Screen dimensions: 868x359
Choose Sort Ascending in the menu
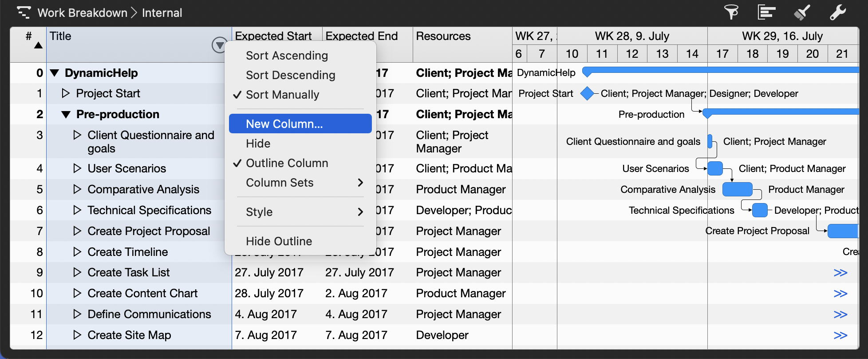coord(287,56)
